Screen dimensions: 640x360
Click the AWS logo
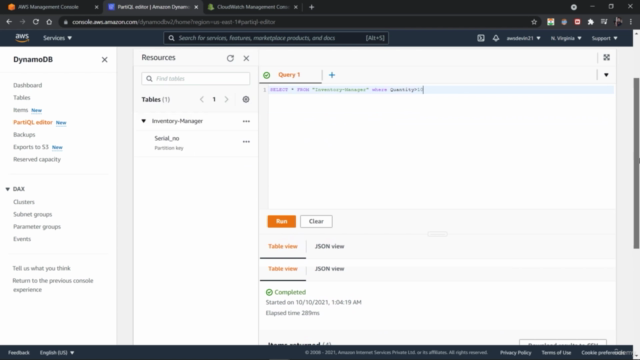pyautogui.click(x=22, y=38)
